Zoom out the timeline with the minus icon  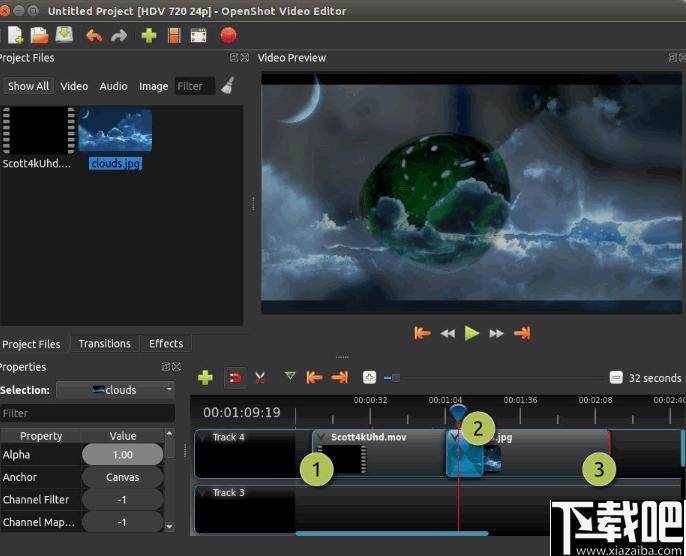616,377
